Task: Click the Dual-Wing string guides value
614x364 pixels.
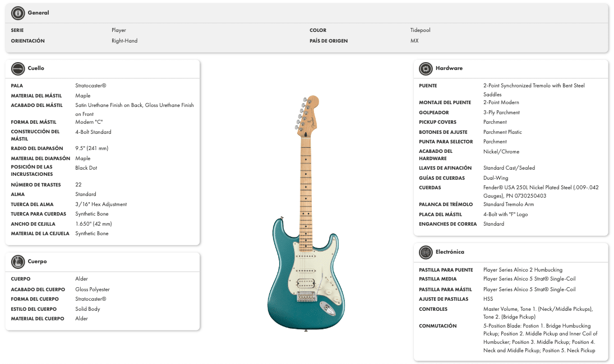Action: click(496, 178)
